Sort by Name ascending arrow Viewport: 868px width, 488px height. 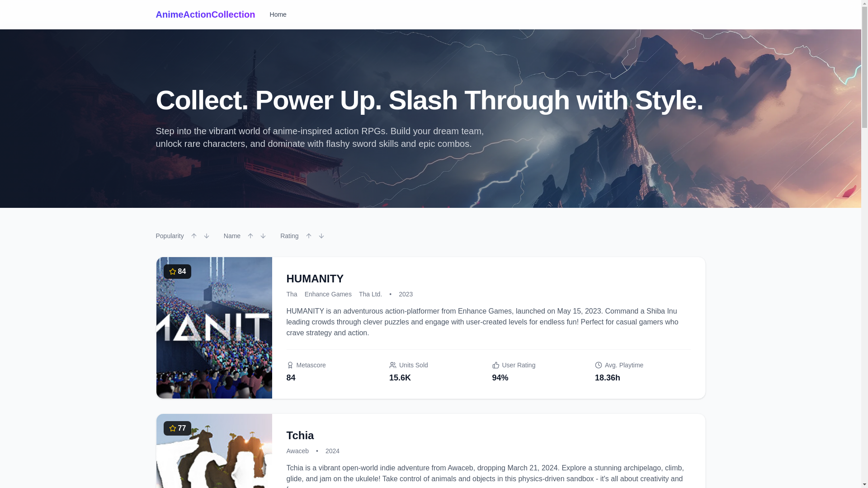click(250, 236)
